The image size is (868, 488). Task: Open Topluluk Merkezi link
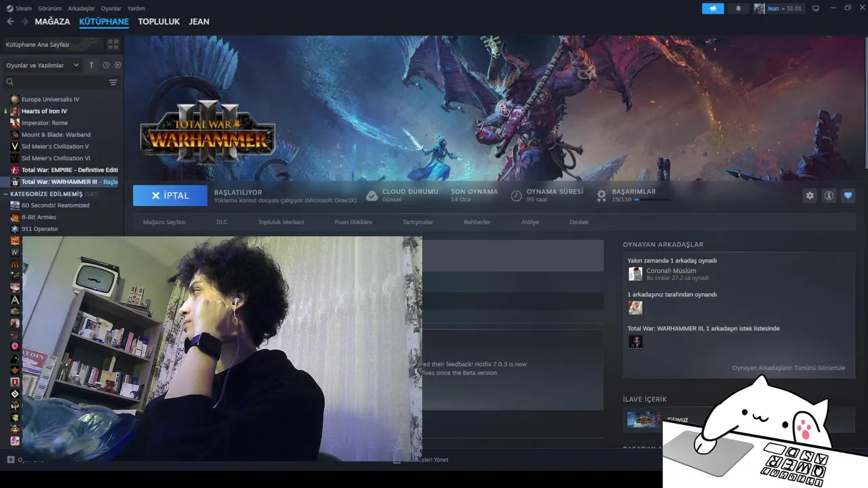pyautogui.click(x=281, y=222)
